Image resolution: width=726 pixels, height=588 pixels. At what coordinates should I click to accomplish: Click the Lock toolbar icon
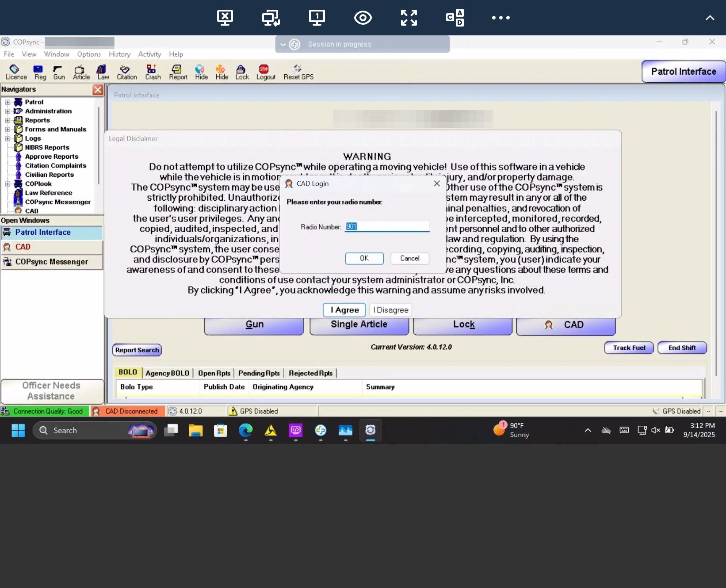(242, 72)
